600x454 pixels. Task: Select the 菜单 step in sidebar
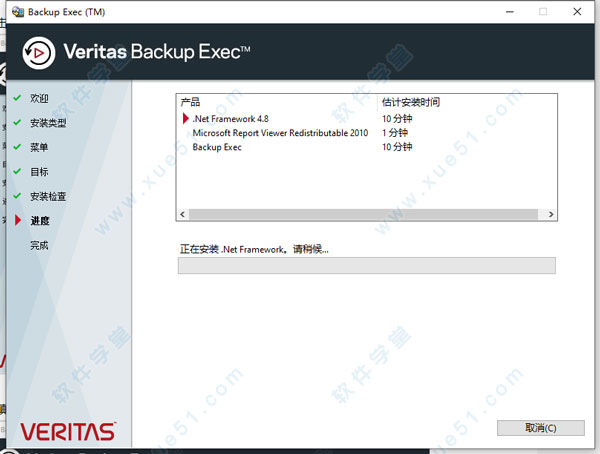click(x=39, y=147)
